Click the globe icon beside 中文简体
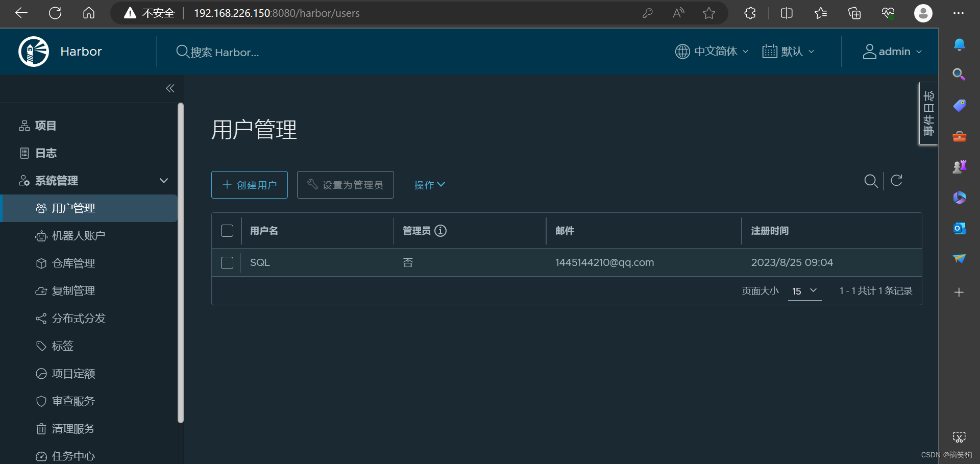The height and width of the screenshot is (464, 980). tap(682, 51)
